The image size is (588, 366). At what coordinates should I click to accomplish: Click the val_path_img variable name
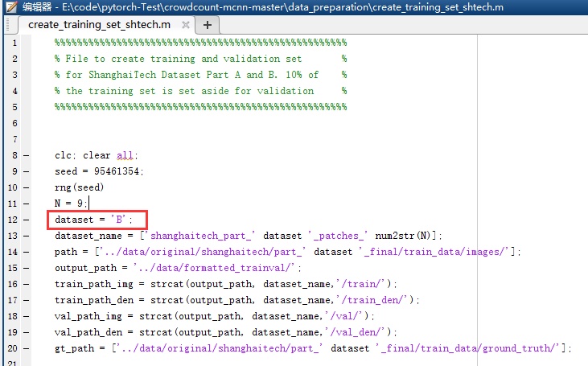(88, 316)
